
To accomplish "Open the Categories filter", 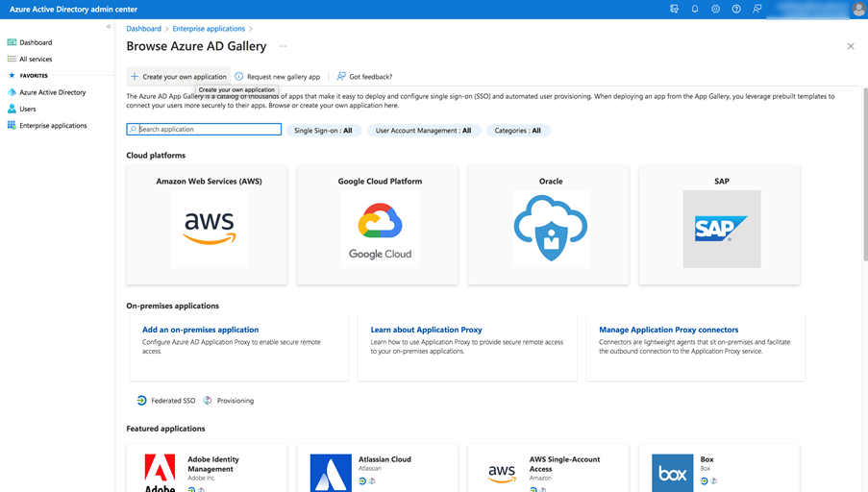I will pyautogui.click(x=517, y=131).
